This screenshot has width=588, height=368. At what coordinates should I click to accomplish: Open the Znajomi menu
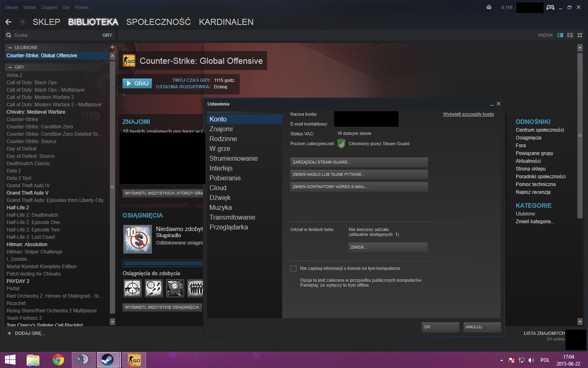[x=49, y=7]
